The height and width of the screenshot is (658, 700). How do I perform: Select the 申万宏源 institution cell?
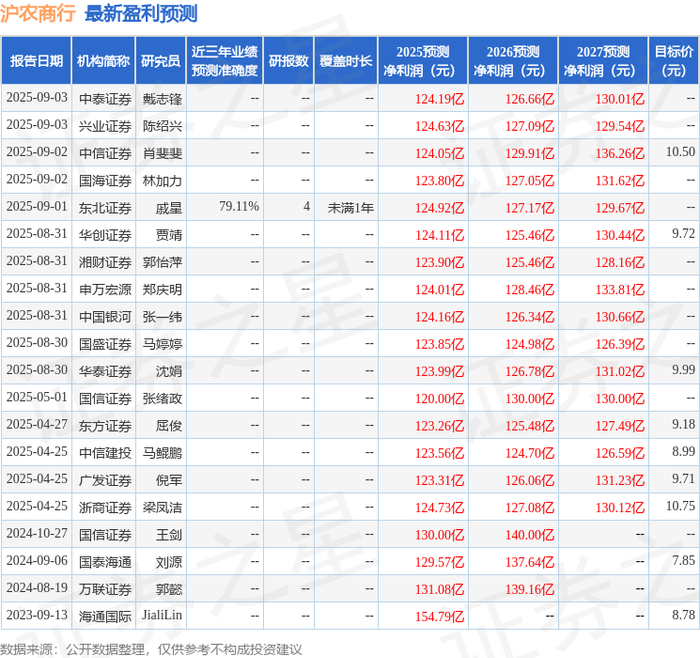105,289
